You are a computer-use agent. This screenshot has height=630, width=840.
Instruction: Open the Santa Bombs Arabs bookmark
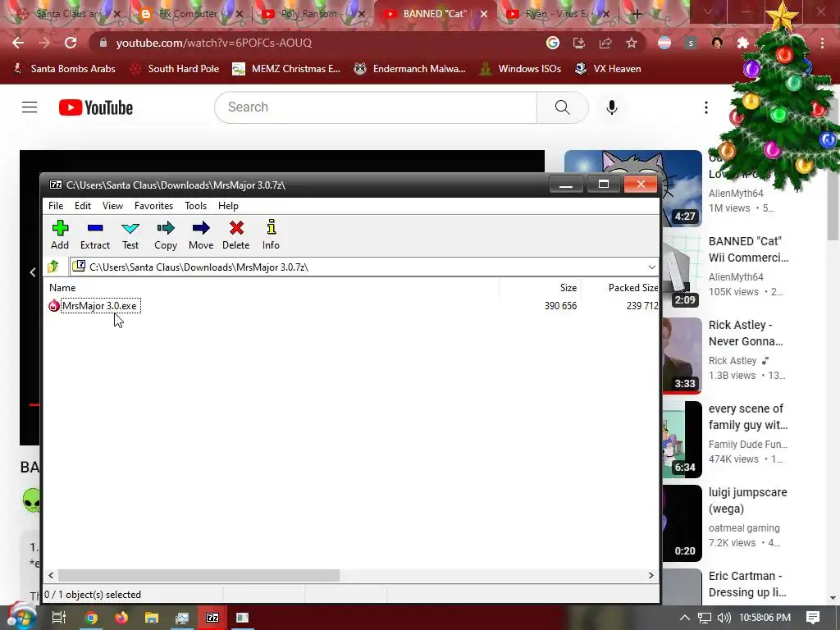[x=64, y=69]
